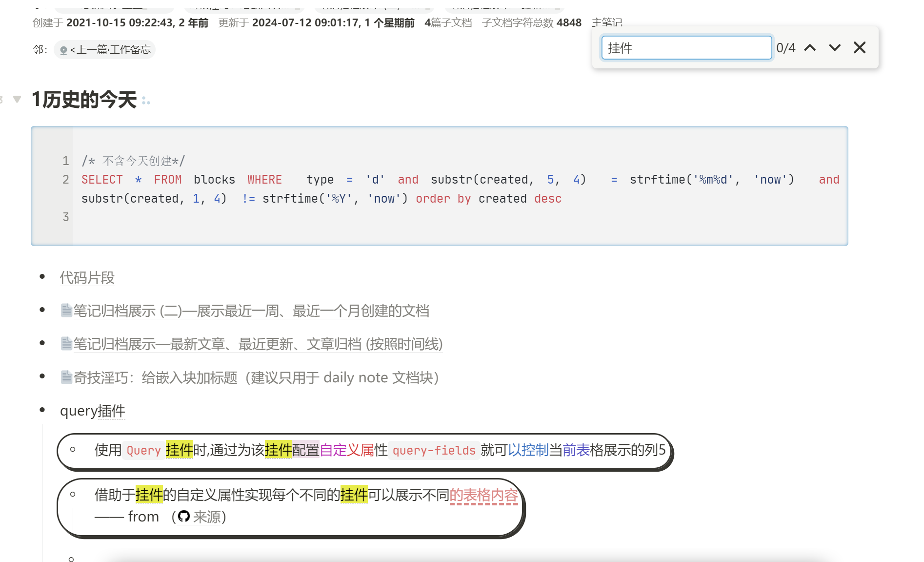Click 'order by' in the SQL code
This screenshot has height=562, width=924.
443,199
